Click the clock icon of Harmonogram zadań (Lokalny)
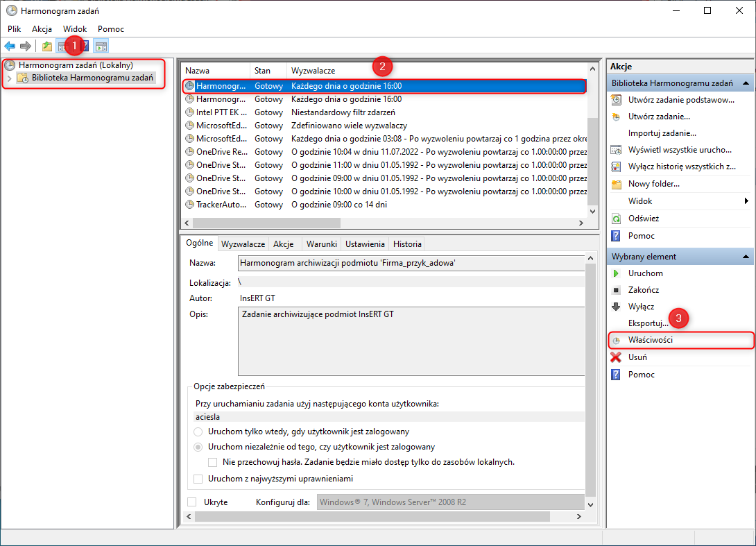This screenshot has height=546, width=756. (x=10, y=65)
